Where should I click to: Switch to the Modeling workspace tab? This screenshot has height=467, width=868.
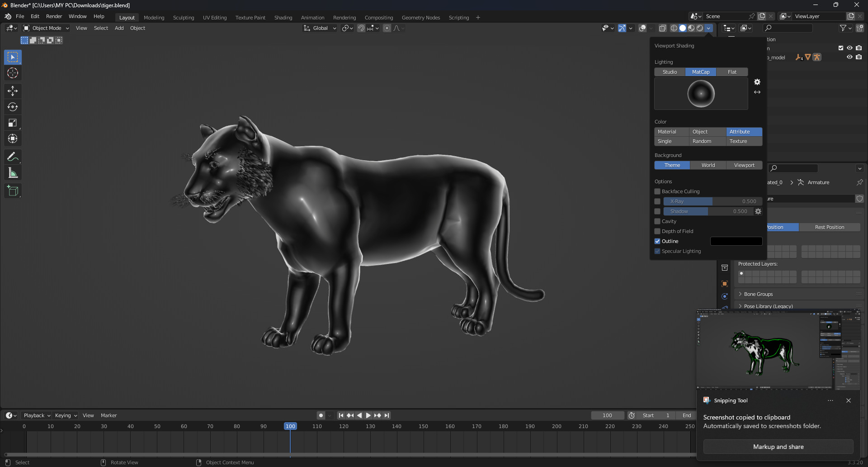click(154, 18)
